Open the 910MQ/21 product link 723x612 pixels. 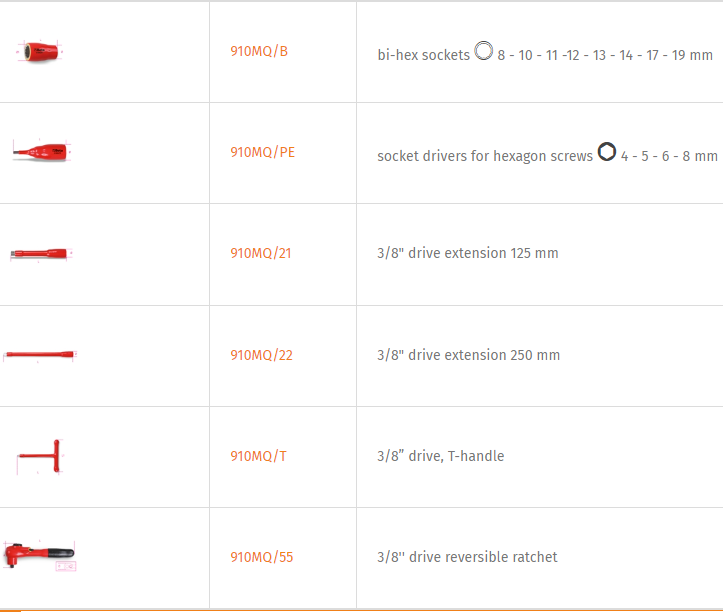coord(261,253)
